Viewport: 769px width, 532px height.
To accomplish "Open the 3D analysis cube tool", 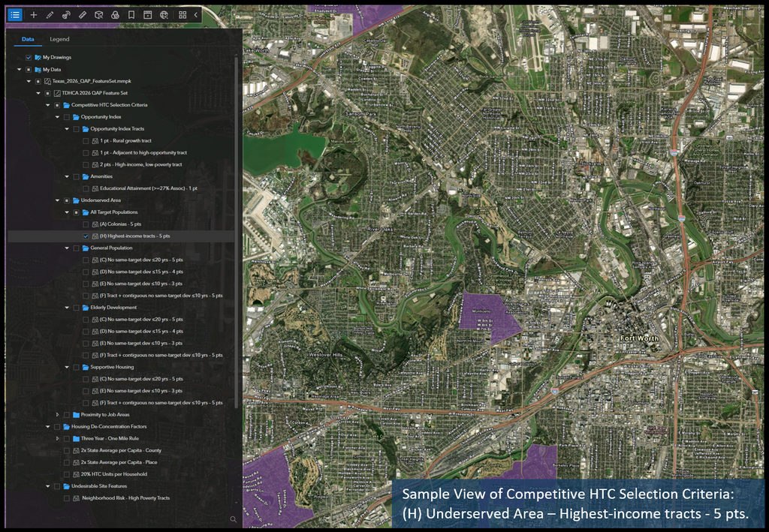I will [98, 14].
